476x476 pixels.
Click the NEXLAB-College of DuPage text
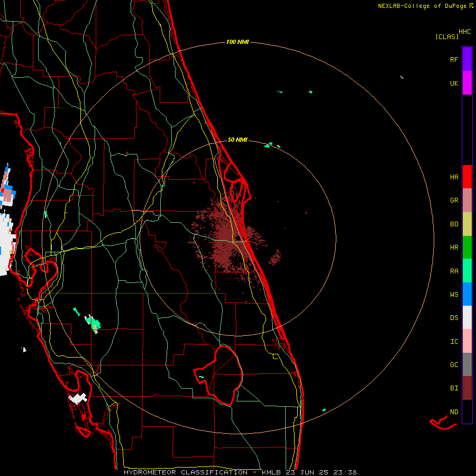tap(423, 6)
